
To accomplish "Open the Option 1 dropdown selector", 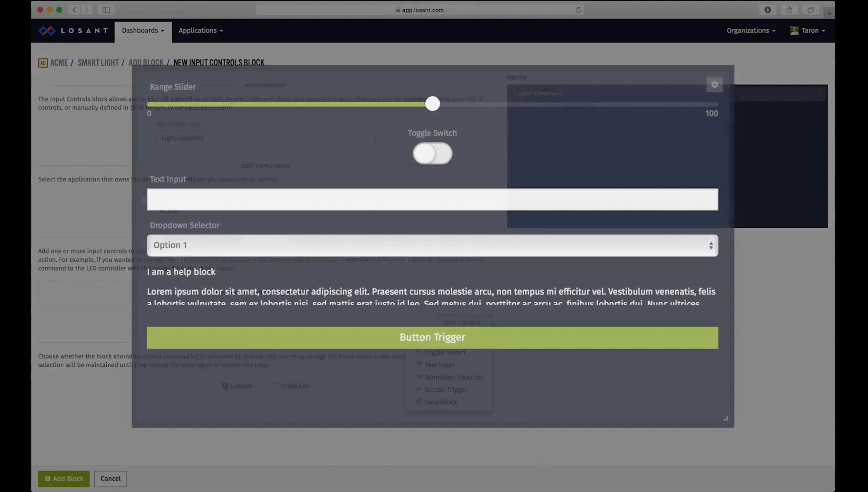I will coord(432,245).
